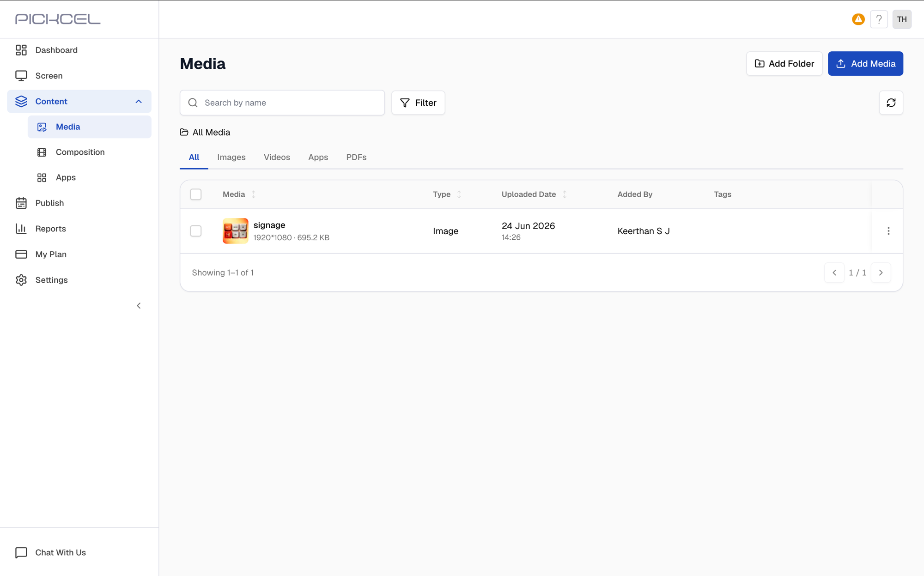The width and height of the screenshot is (924, 576).
Task: Open My Plan from the sidebar
Action: [79, 255]
